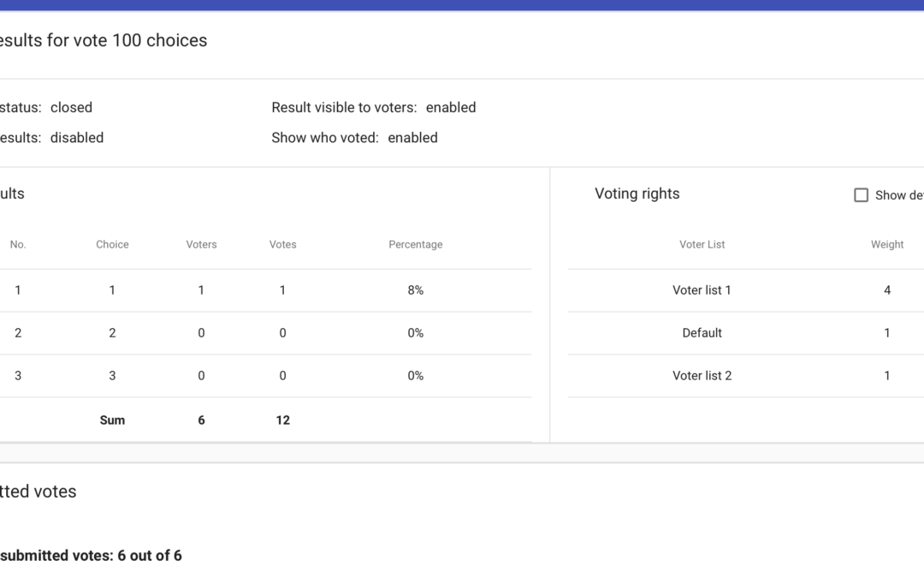Click Result visible to voters enabled text
924x578 pixels.
pyautogui.click(x=373, y=108)
